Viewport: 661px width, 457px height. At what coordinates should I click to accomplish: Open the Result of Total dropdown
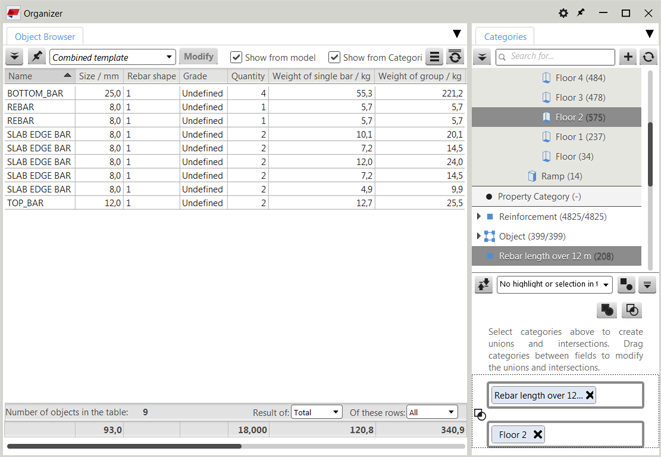point(315,411)
